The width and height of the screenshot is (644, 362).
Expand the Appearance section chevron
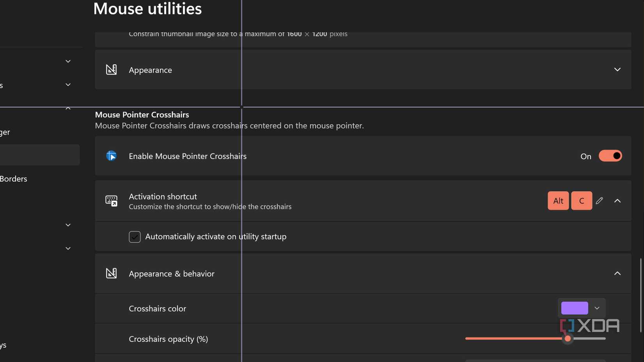617,69
